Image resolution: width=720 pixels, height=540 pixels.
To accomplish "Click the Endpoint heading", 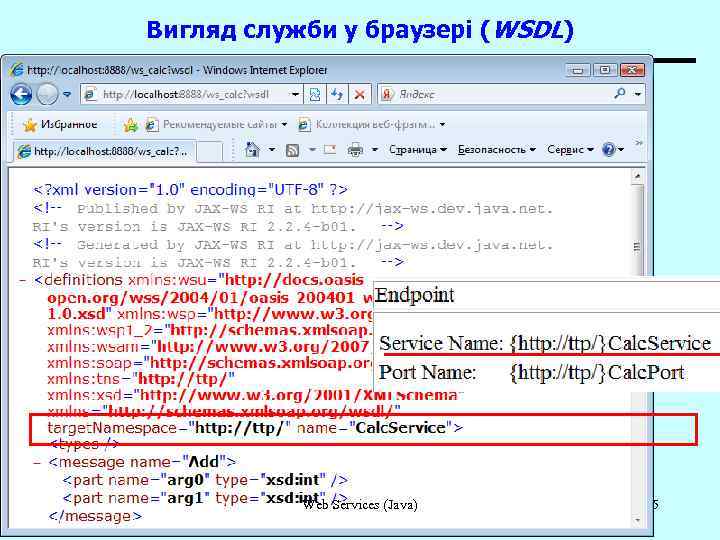I will point(415,295).
